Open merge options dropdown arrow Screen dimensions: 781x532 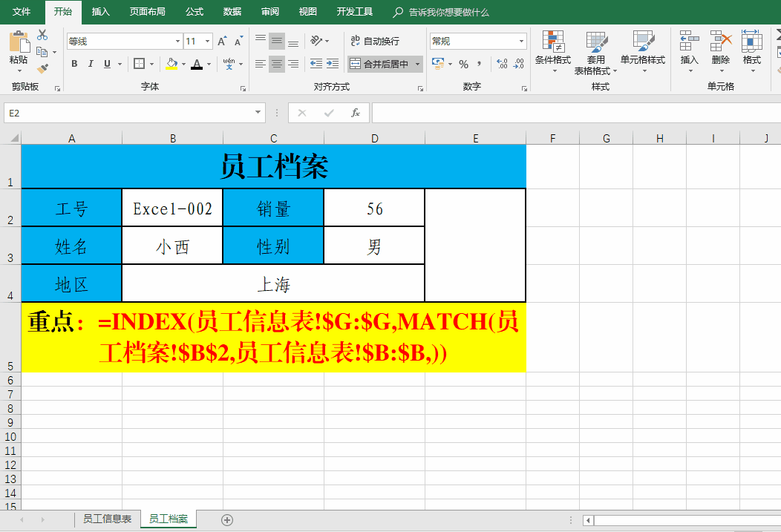coord(417,65)
